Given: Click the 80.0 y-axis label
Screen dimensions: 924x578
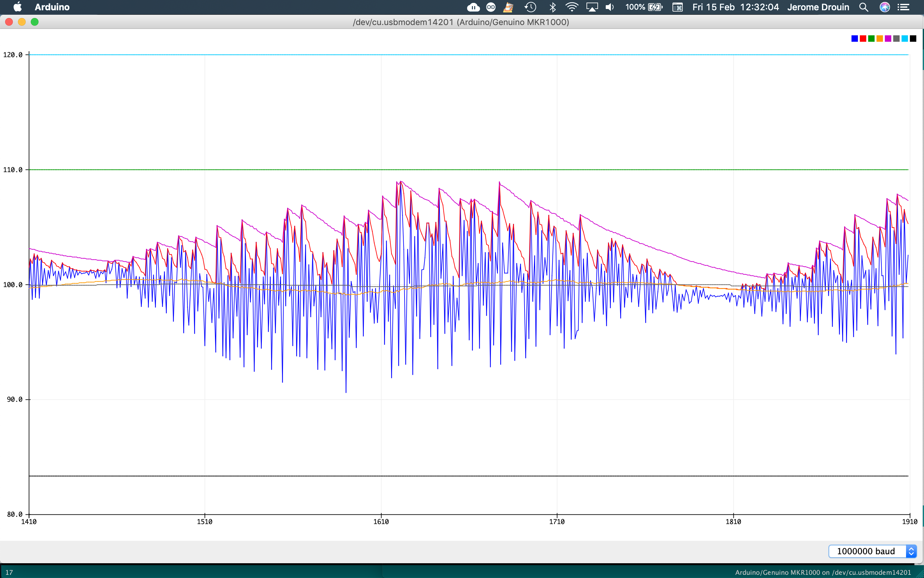Looking at the screenshot, I should click(15, 514).
